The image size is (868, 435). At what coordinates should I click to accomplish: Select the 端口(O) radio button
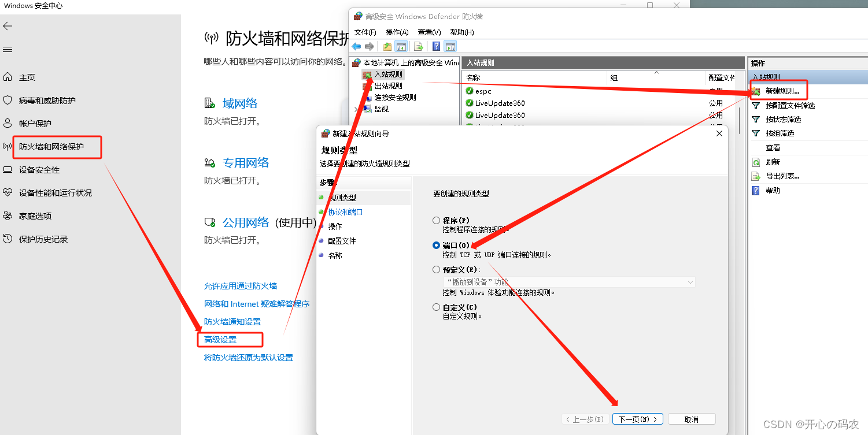(x=436, y=245)
